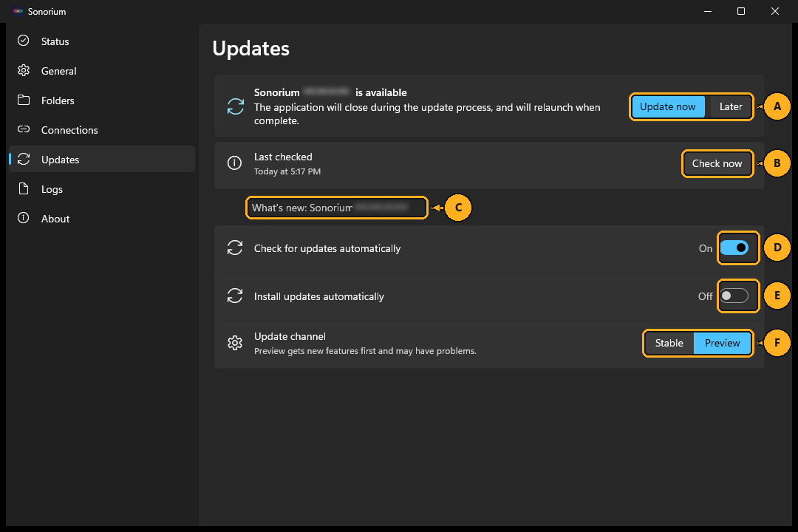
Task: Click the icon beside Check for updates automatically
Action: [x=235, y=248]
